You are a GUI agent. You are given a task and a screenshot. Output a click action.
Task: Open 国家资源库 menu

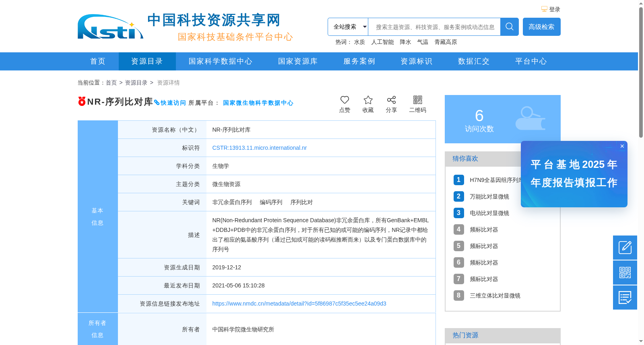tap(298, 61)
